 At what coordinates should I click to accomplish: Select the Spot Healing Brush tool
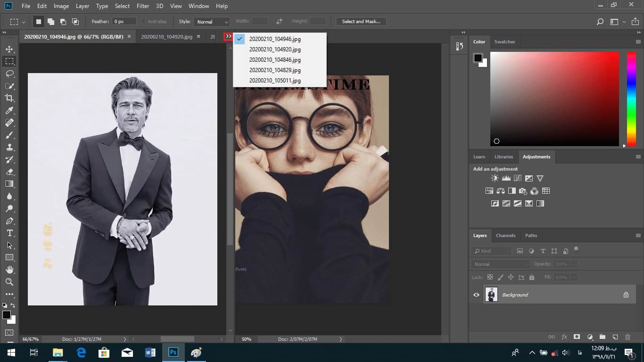[9, 123]
